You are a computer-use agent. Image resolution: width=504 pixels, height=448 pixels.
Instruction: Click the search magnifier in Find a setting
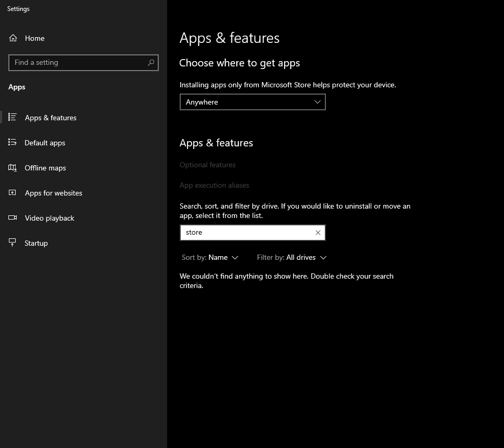point(151,62)
